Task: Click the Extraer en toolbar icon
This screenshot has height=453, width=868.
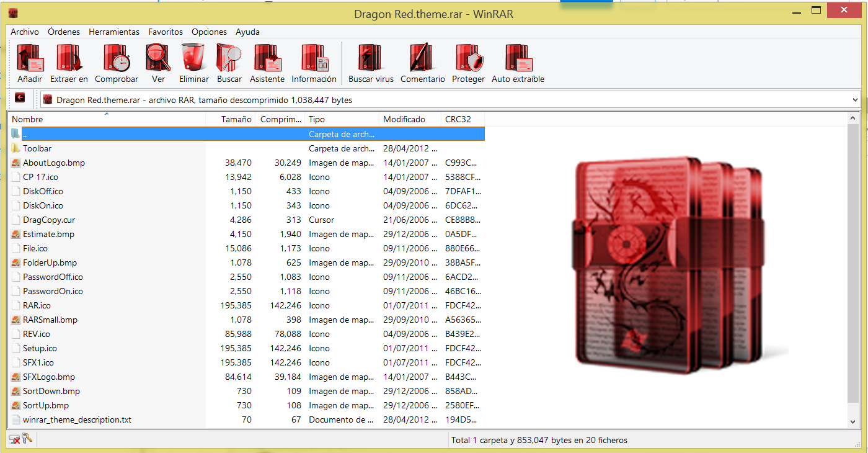Action: [69, 58]
